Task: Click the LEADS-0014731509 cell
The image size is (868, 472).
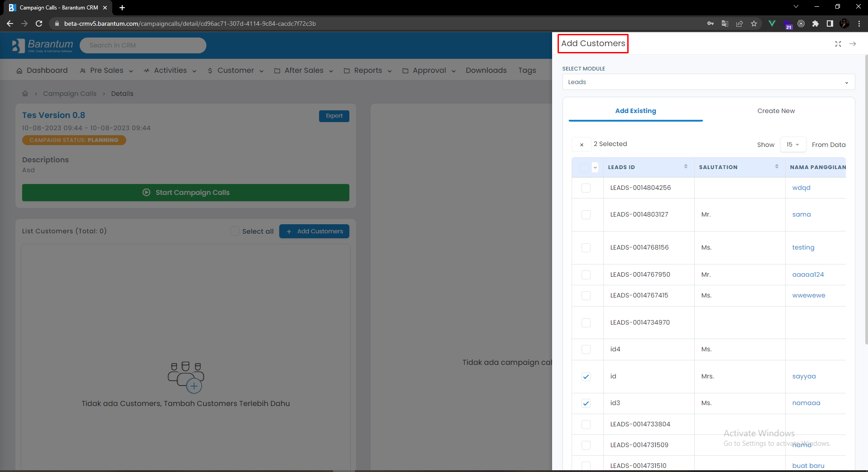Action: [x=649, y=445]
